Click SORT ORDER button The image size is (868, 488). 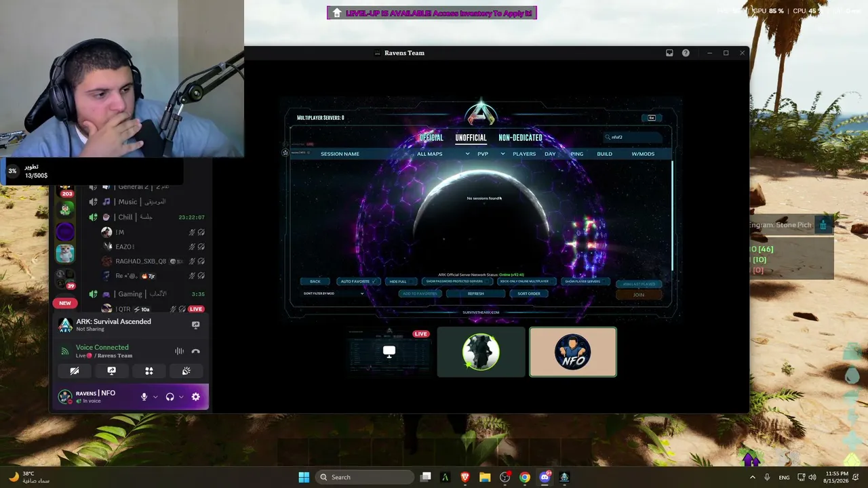coord(529,293)
